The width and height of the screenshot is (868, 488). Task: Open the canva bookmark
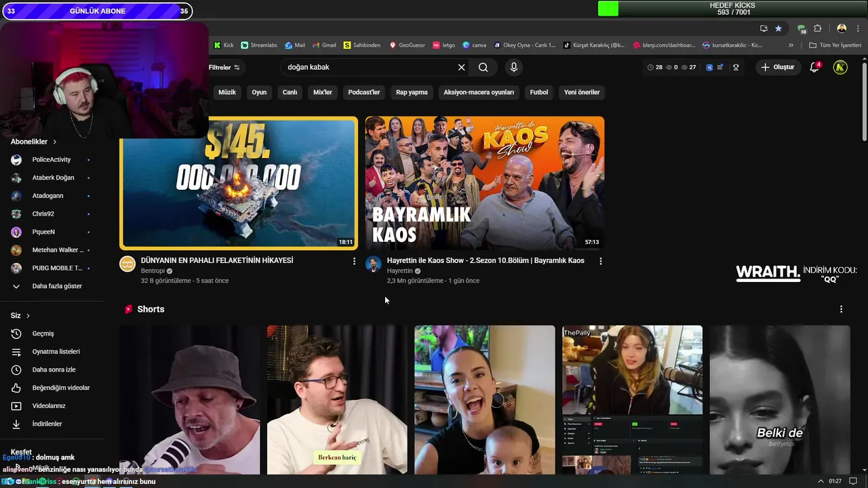475,45
